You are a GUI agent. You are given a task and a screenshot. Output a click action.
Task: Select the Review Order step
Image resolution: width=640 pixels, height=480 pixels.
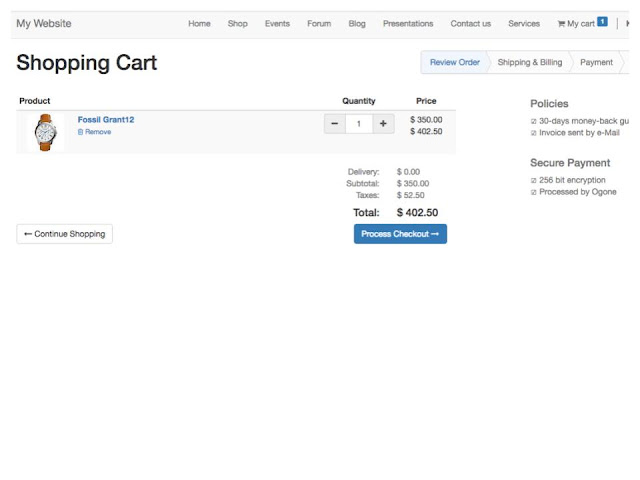(x=455, y=62)
